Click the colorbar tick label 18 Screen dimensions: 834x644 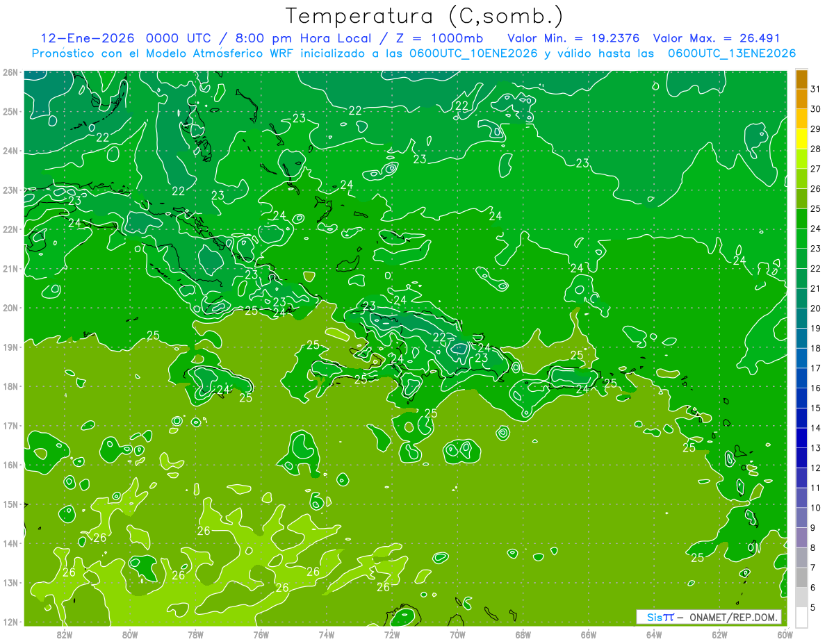[815, 348]
